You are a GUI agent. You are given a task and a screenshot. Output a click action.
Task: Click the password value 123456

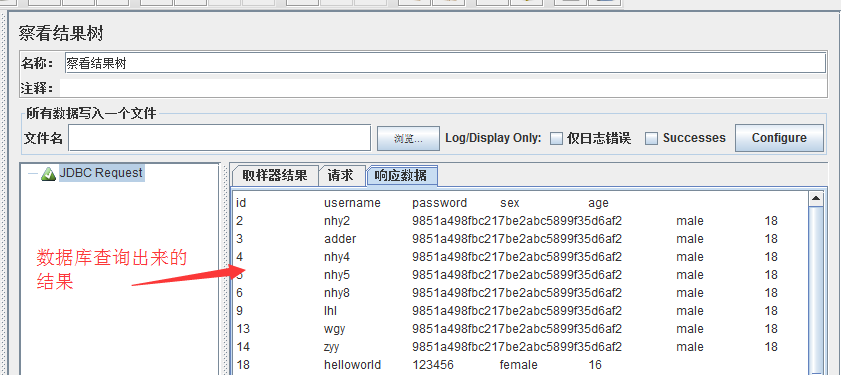433,365
